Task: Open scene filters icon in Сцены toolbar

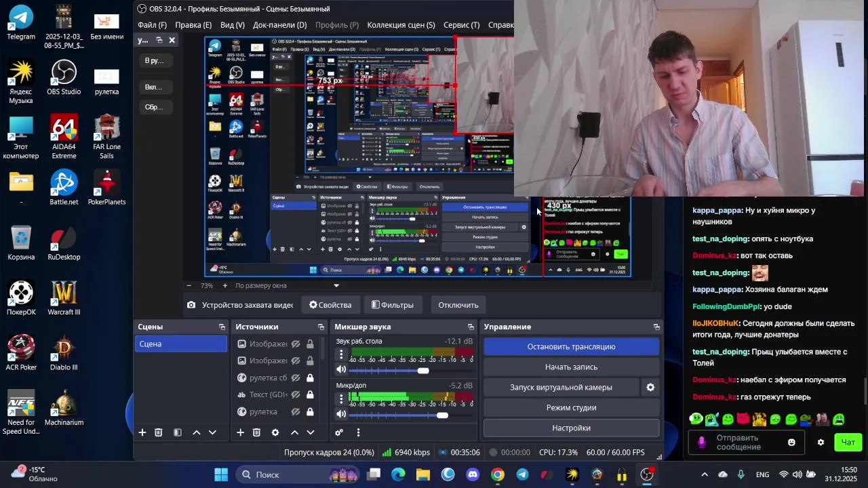Action: (x=178, y=432)
